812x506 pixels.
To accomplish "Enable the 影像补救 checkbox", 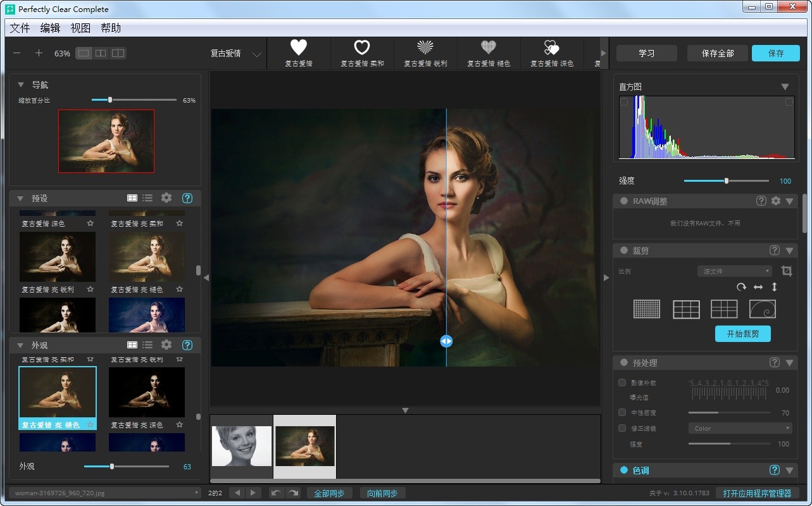I will pyautogui.click(x=622, y=383).
